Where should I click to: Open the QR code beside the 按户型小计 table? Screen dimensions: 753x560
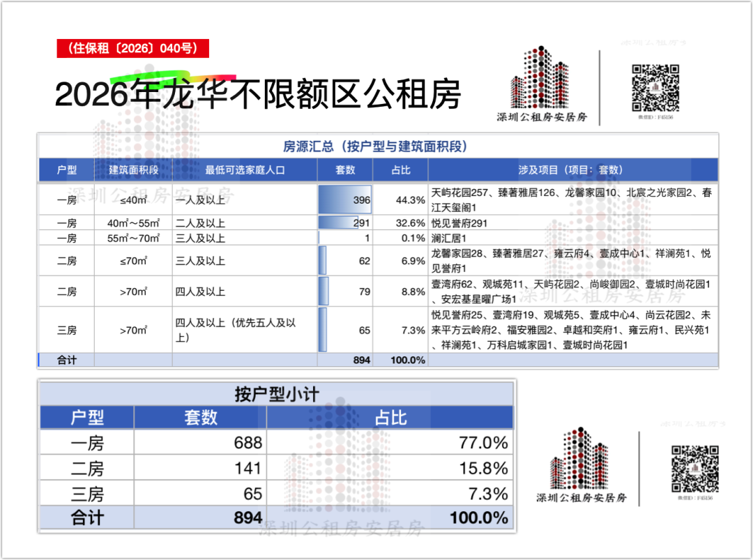point(695,469)
